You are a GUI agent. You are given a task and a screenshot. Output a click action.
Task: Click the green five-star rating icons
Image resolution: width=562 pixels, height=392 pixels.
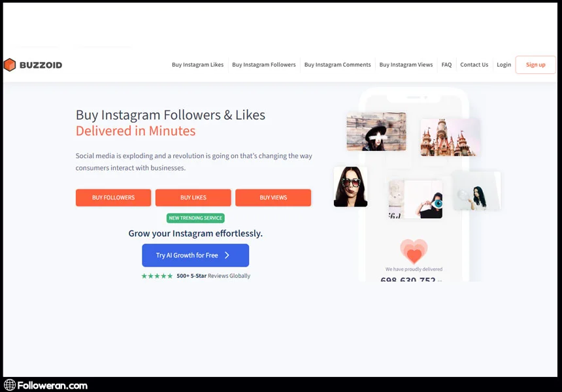coord(157,276)
